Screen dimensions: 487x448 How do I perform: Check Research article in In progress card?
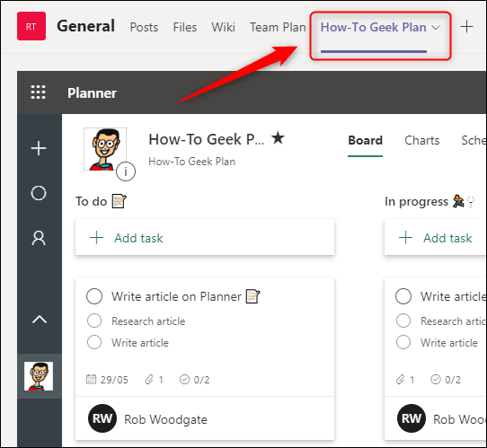(x=403, y=321)
